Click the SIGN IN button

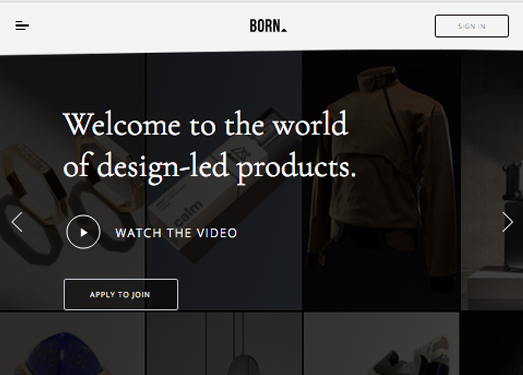point(472,26)
